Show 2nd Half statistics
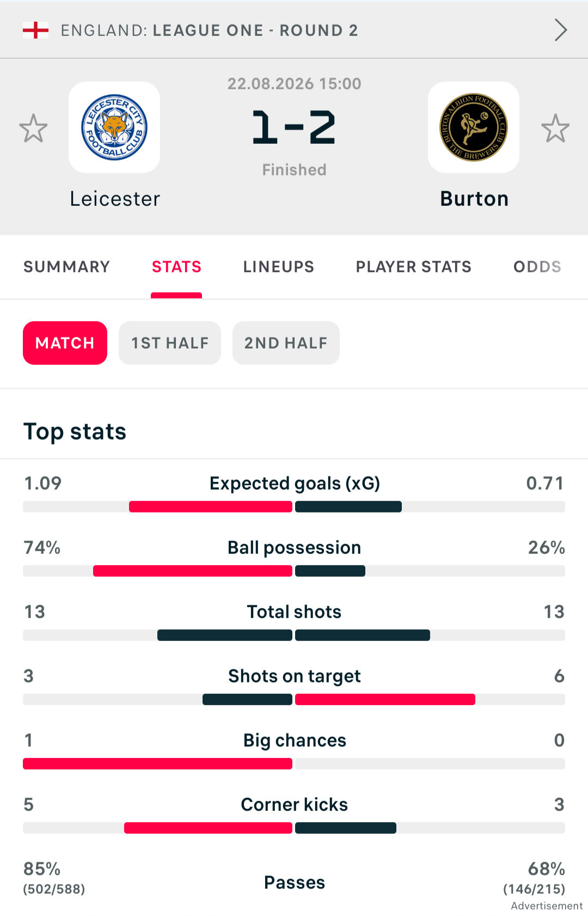The image size is (588, 916). pos(286,343)
